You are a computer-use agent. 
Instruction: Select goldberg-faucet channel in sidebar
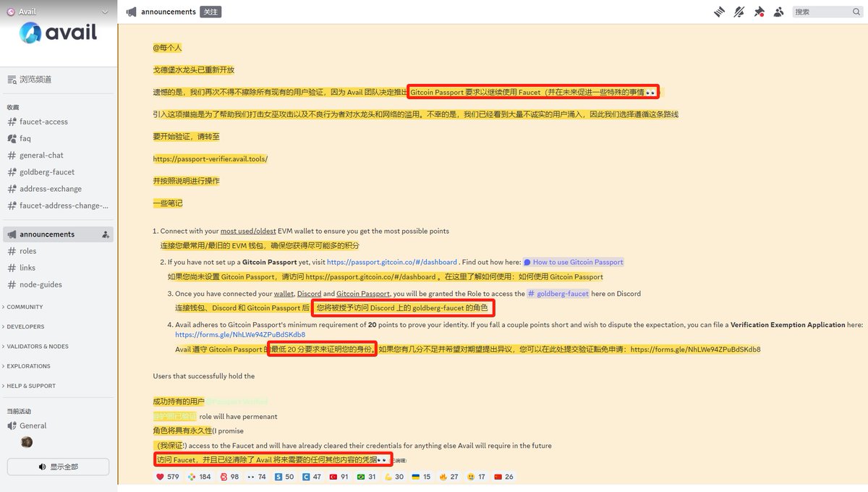58,171
